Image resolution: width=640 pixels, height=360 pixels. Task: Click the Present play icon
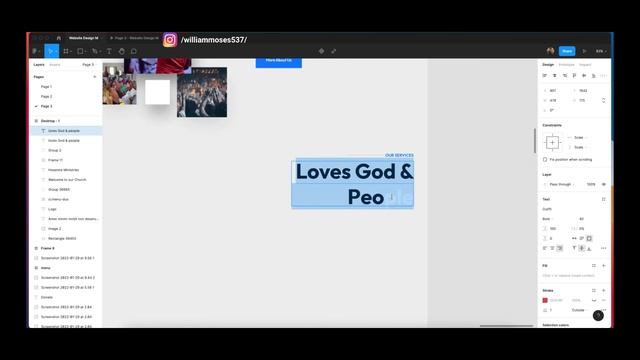click(584, 51)
